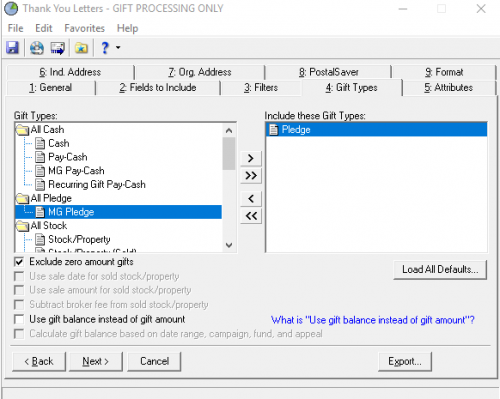The height and width of the screenshot is (399, 500).
Task: Select the All Stock tree node
Action: pyautogui.click(x=49, y=226)
